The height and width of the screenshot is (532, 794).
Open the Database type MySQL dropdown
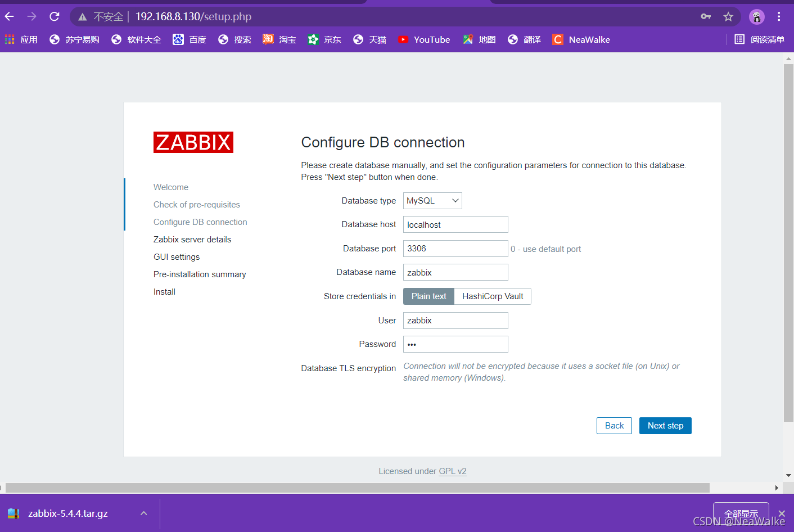pos(432,201)
